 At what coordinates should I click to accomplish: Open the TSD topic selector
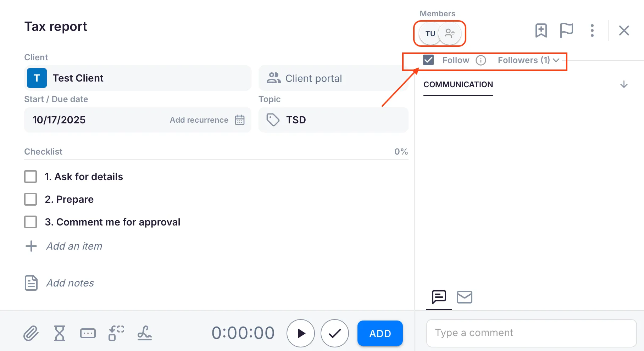point(333,120)
